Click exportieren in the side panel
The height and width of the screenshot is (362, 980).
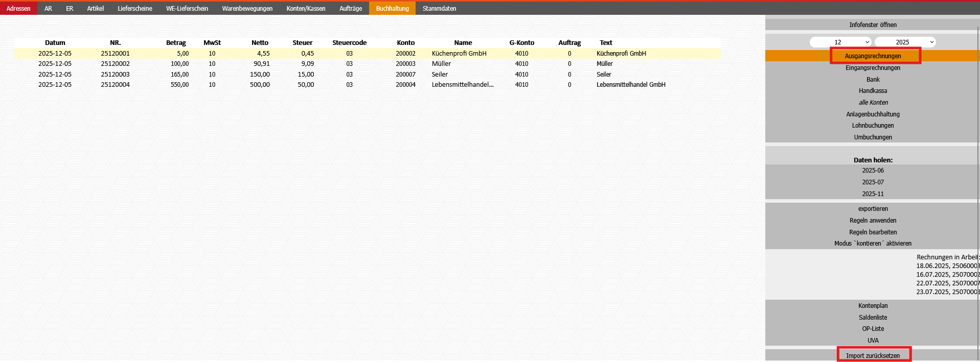(x=872, y=209)
